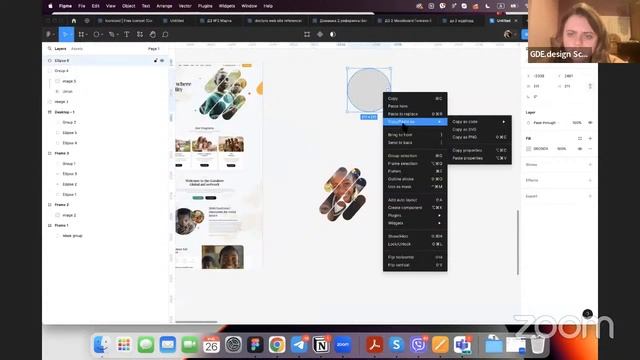Click the fill opacity value field
640x360 pixels.
(562, 149)
